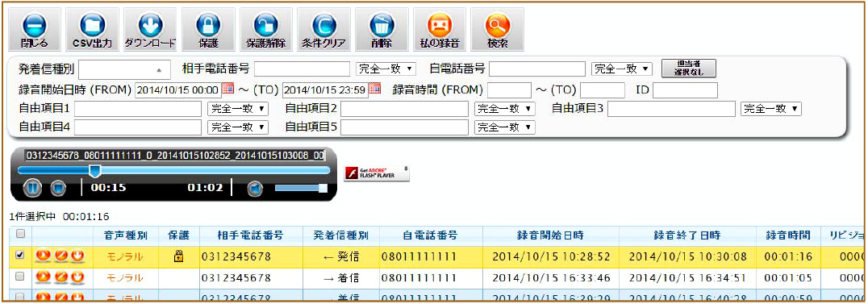This screenshot has height=304, width=868.
Task: Click the 自電話番号 column header
Action: point(432,235)
